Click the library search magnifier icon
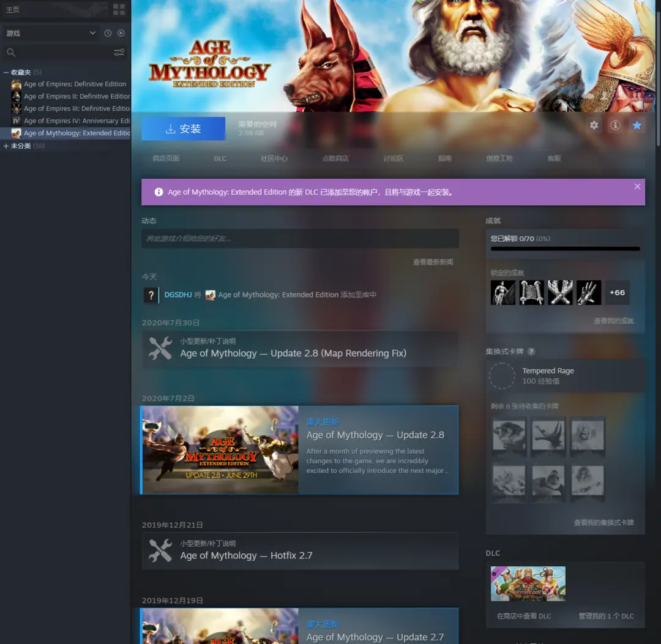 [11, 52]
